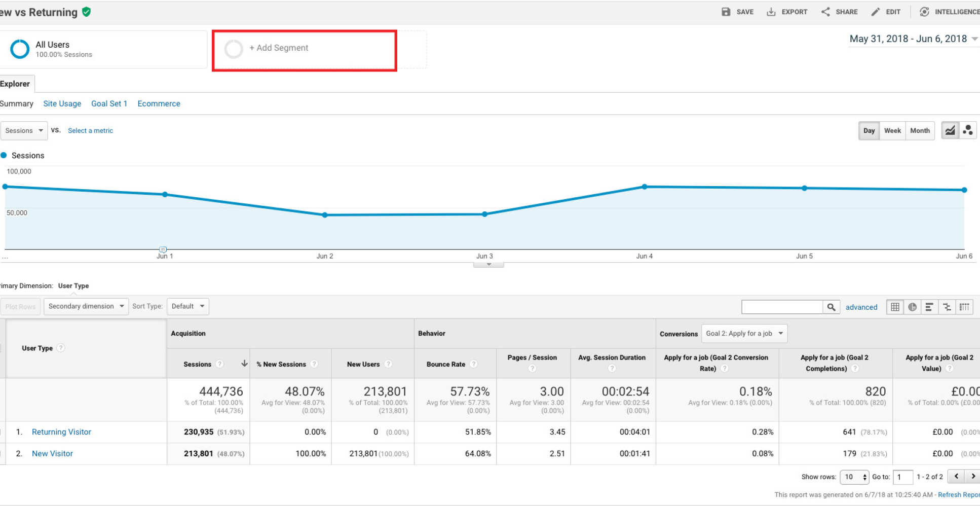
Task: Click the Export download icon
Action: (771, 12)
